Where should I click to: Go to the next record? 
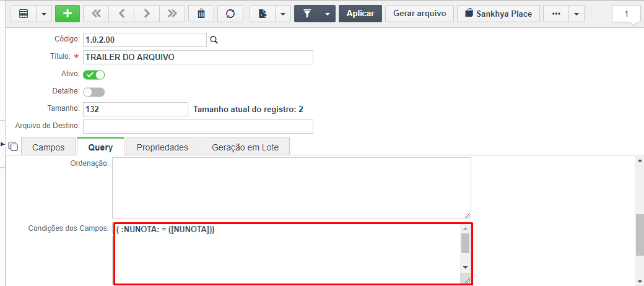[147, 14]
